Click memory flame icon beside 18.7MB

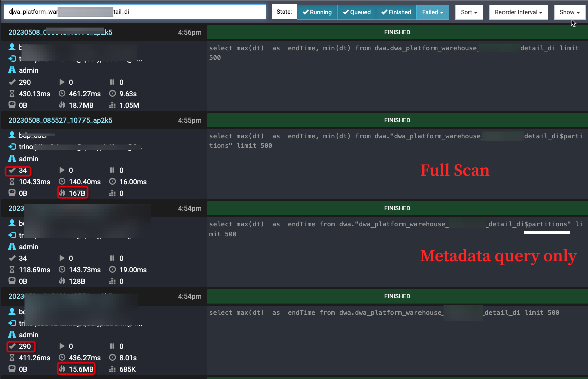tap(62, 105)
